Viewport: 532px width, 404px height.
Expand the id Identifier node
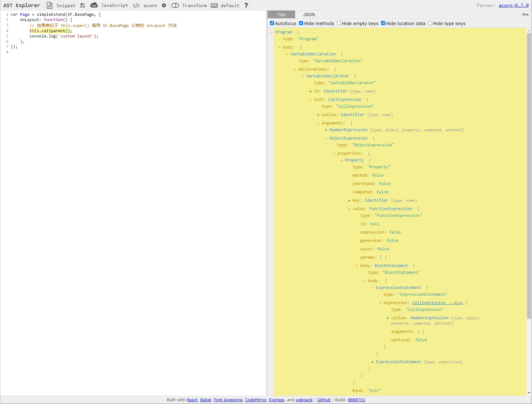click(311, 91)
